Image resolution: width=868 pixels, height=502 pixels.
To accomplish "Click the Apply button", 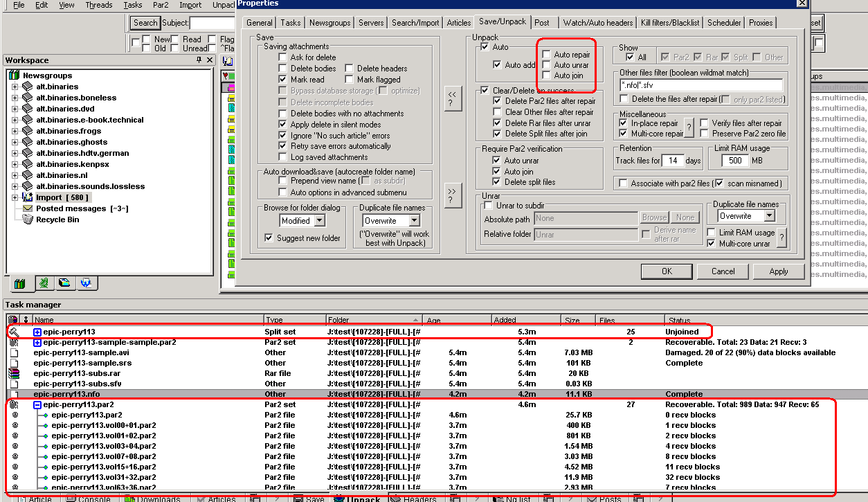I will click(x=778, y=271).
